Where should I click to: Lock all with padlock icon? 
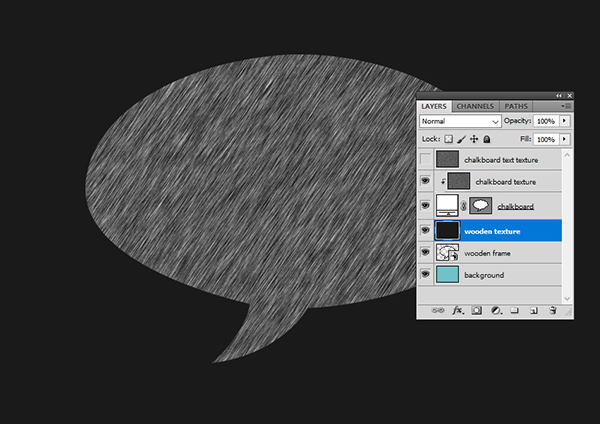(487, 139)
